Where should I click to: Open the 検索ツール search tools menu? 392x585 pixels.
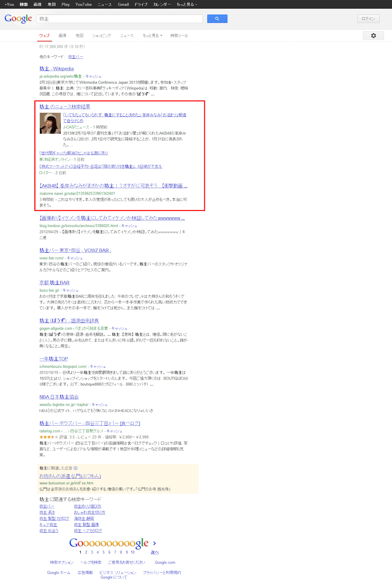pyautogui.click(x=179, y=35)
